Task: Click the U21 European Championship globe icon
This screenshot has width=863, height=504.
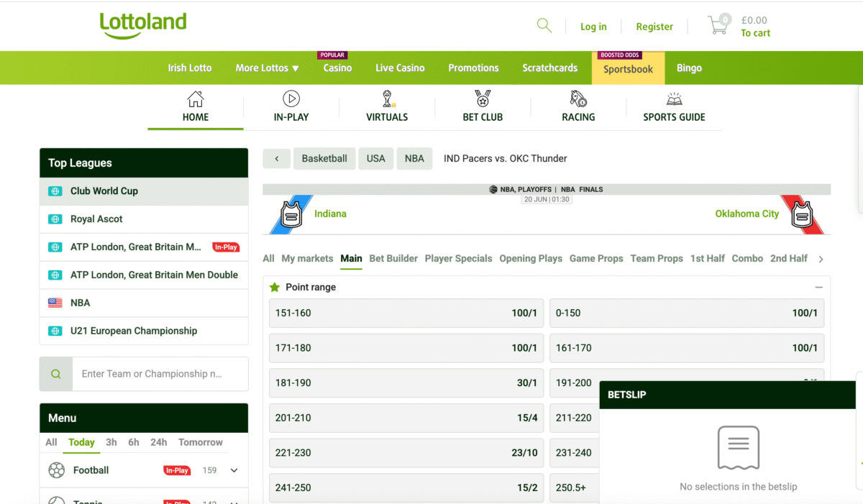Action: click(x=55, y=331)
